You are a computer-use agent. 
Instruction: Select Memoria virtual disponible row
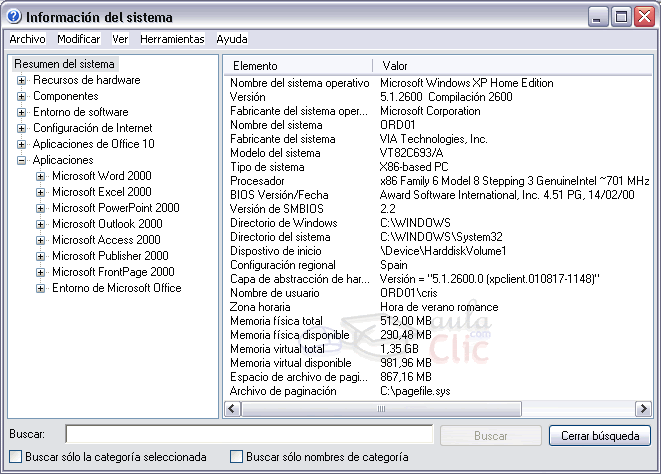438,363
